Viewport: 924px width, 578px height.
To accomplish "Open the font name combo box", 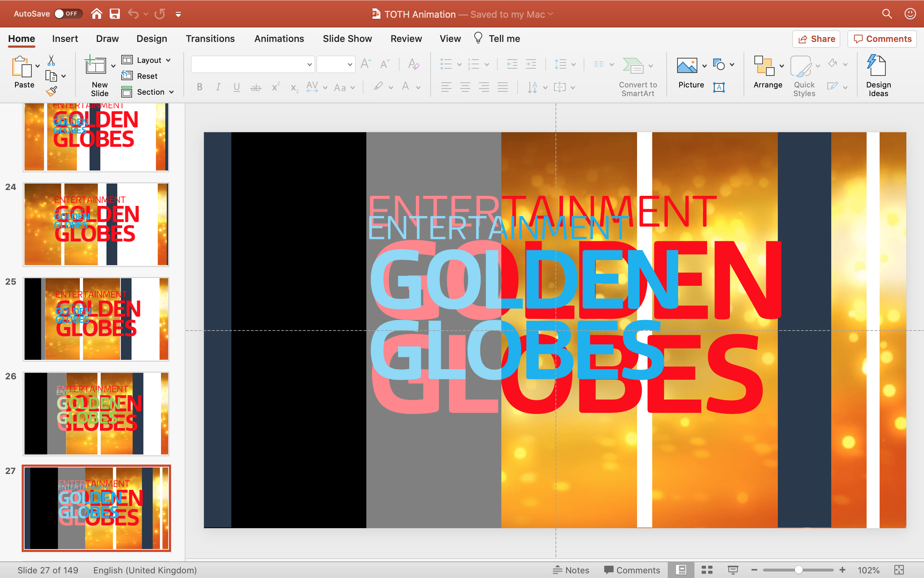I will pos(253,64).
